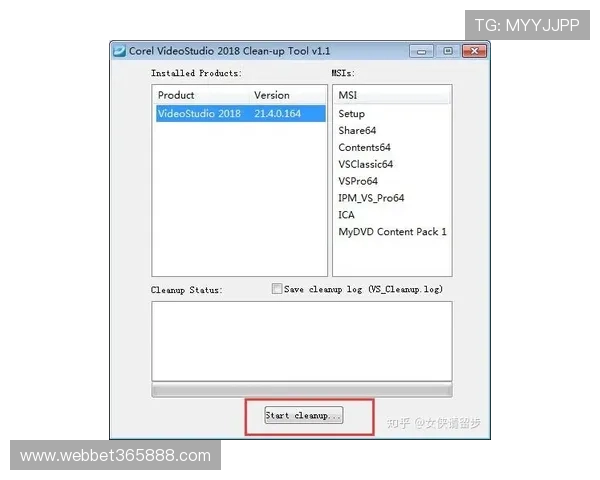Screen dimensions: 600x480
Task: Select Share64 in the MSIs list
Action: click(357, 131)
